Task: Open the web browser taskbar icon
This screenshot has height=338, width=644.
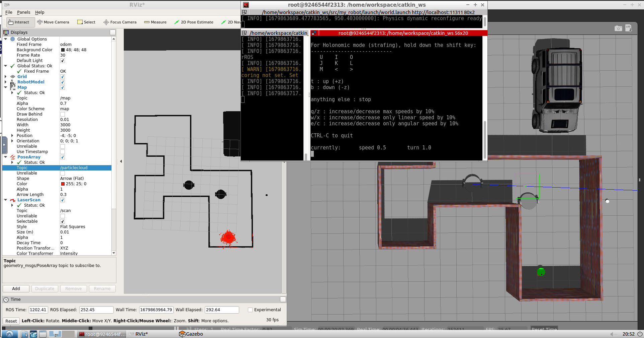Action: pyautogui.click(x=33, y=334)
